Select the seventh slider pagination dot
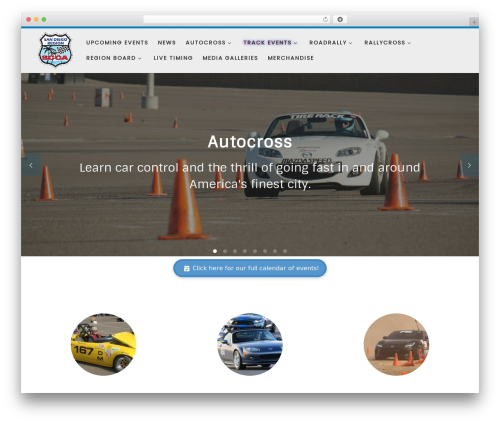Viewport: 500px width, 423px height. [275, 251]
